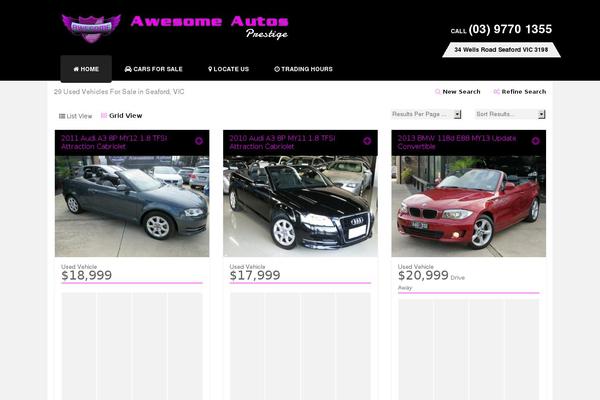This screenshot has width=600, height=400.
Task: Click the circle icon on the 2011 Audi A3 card
Action: tap(199, 141)
